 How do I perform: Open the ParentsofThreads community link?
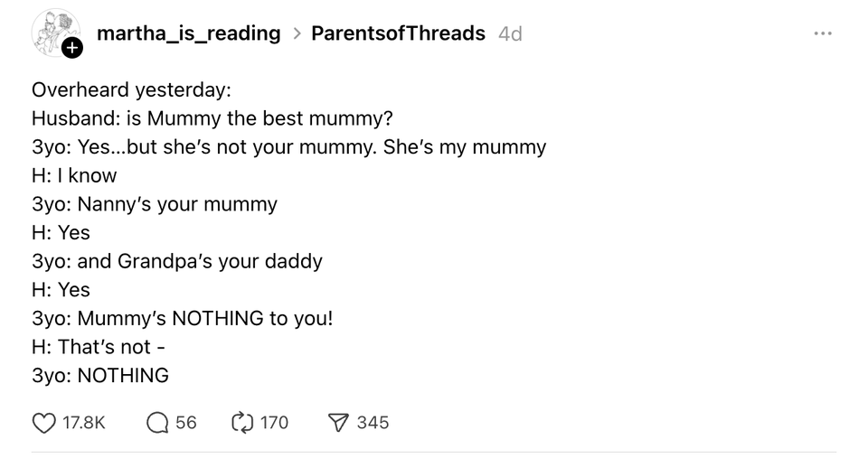coord(398,33)
